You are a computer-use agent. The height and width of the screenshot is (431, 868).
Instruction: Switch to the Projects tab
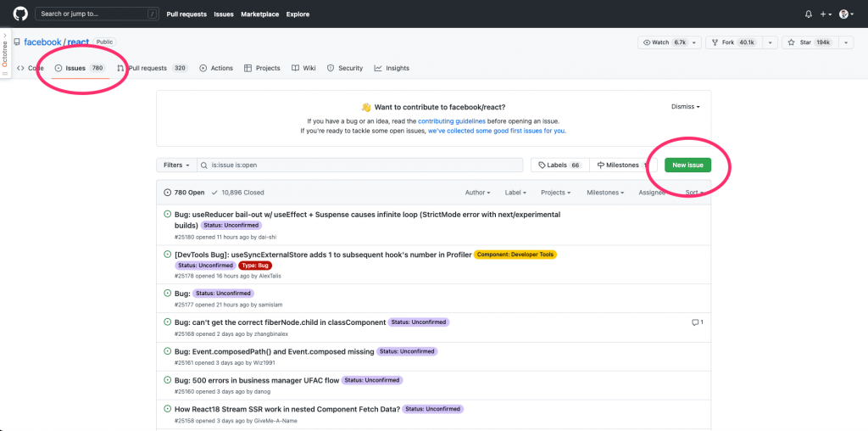pos(263,68)
